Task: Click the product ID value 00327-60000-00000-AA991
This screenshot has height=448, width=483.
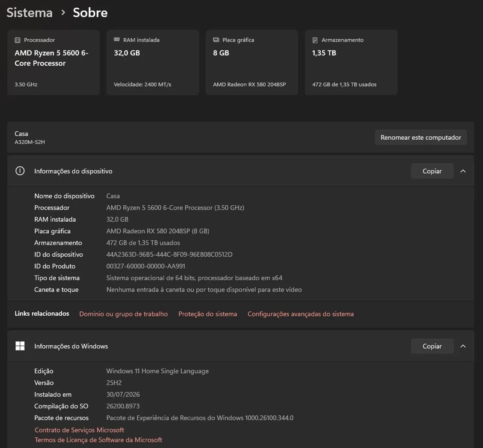Action: 146,266
